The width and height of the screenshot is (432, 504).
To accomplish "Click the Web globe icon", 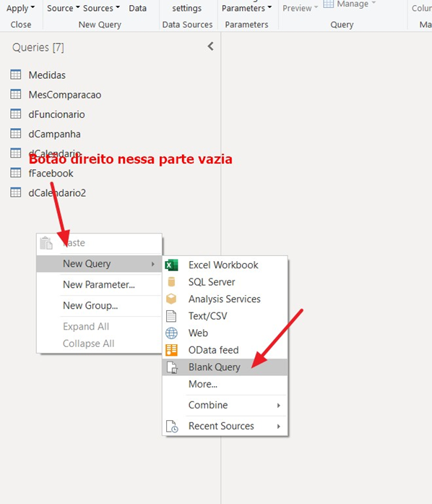I will click(x=171, y=333).
